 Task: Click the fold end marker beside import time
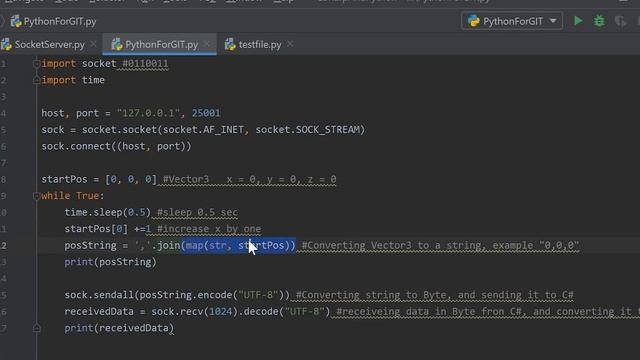[36, 80]
